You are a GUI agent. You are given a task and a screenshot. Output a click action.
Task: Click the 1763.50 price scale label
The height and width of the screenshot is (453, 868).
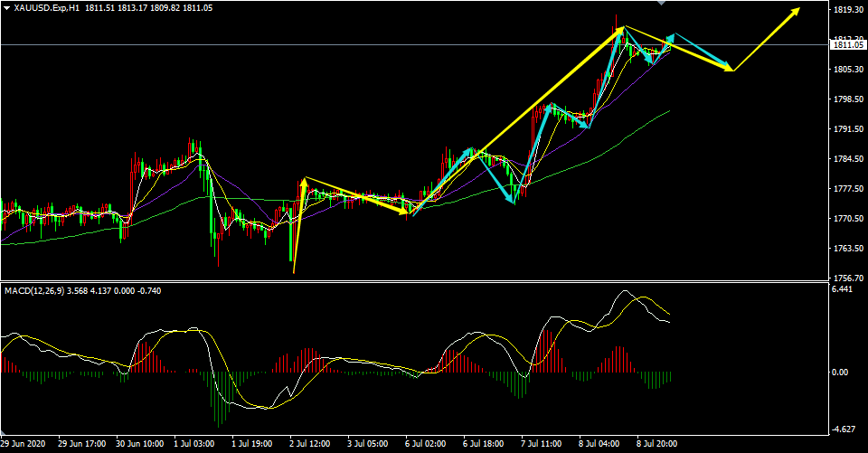pos(849,248)
